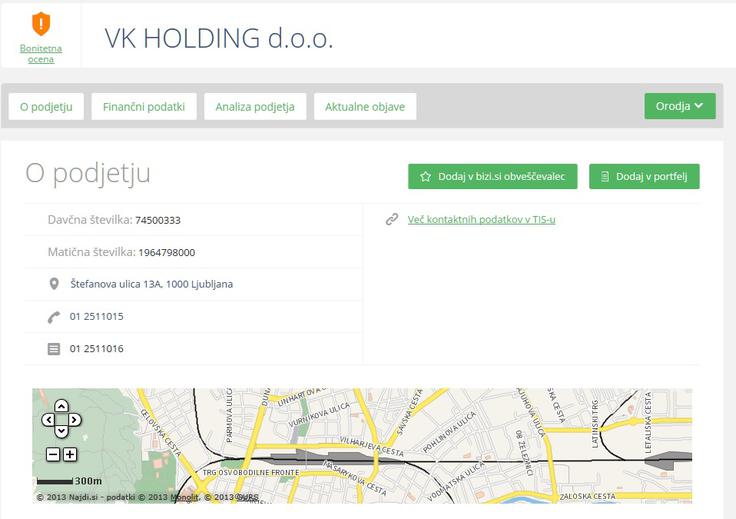Click fax number 01 2511016

point(97,349)
